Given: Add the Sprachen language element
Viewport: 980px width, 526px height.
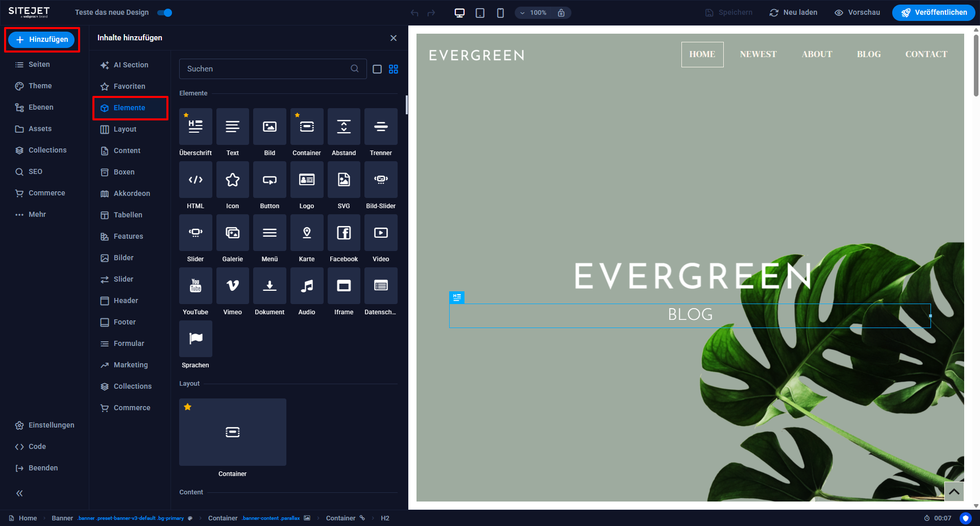Looking at the screenshot, I should tap(195, 339).
